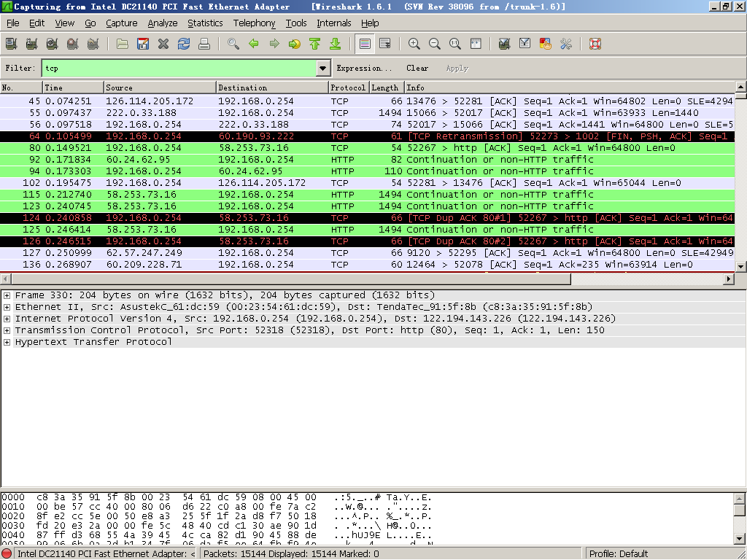Click packet list scroll-down arrow
Image resolution: width=747 pixels, height=560 pixels.
coord(740,267)
